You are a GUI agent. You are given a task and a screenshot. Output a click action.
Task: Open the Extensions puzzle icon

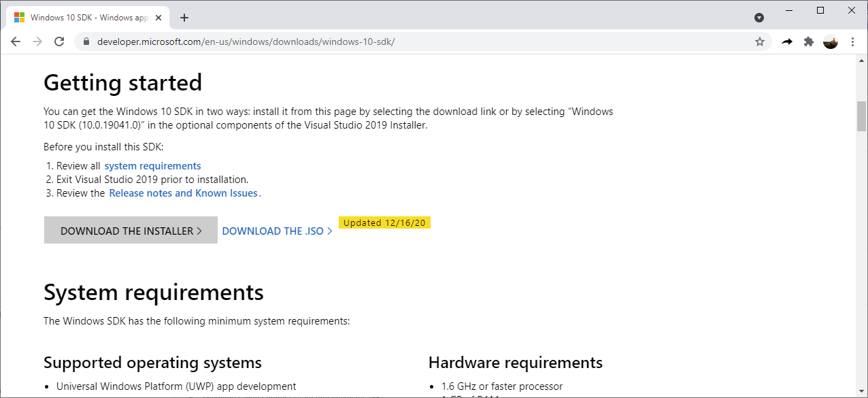coord(809,42)
